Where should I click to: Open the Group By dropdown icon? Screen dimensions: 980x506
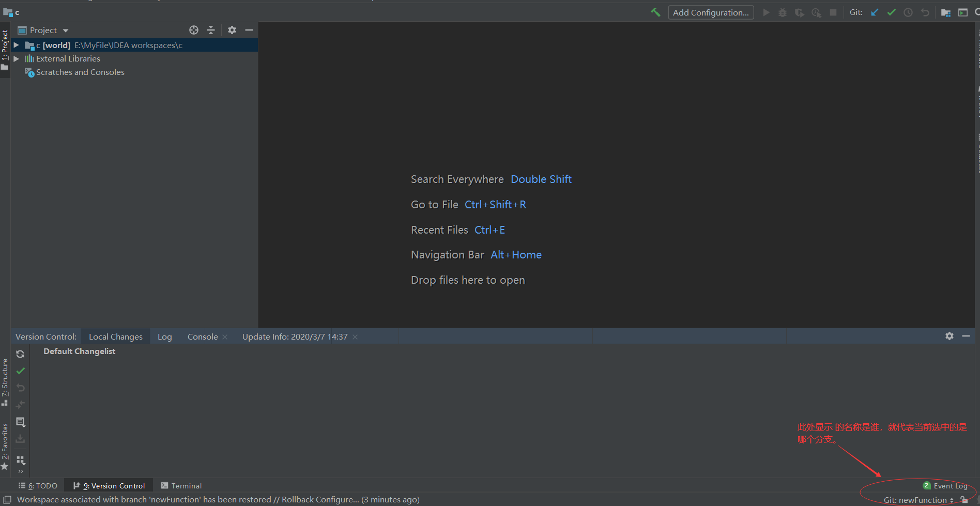[x=20, y=460]
